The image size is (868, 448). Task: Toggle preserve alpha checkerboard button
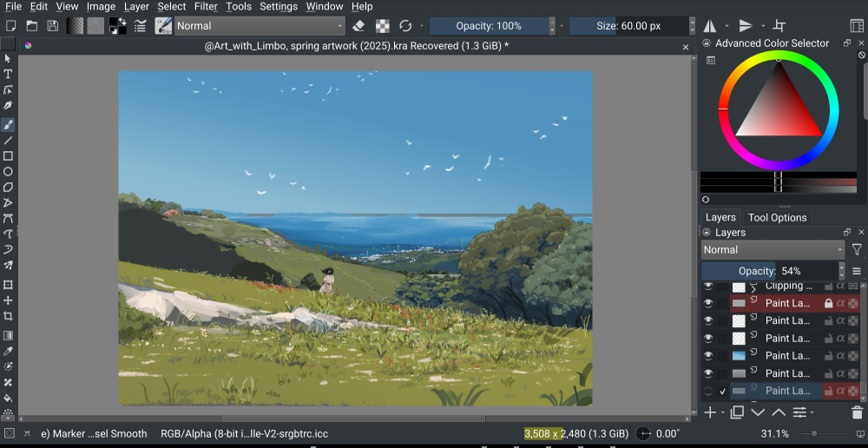383,25
